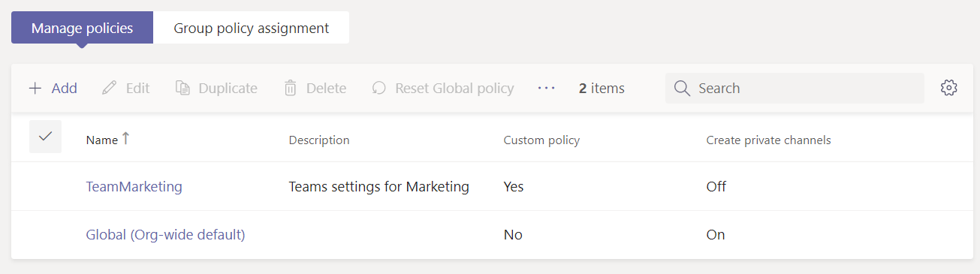Viewport: 980px width, 274px height.
Task: Open the TeamMarketing policy link
Action: [x=134, y=186]
